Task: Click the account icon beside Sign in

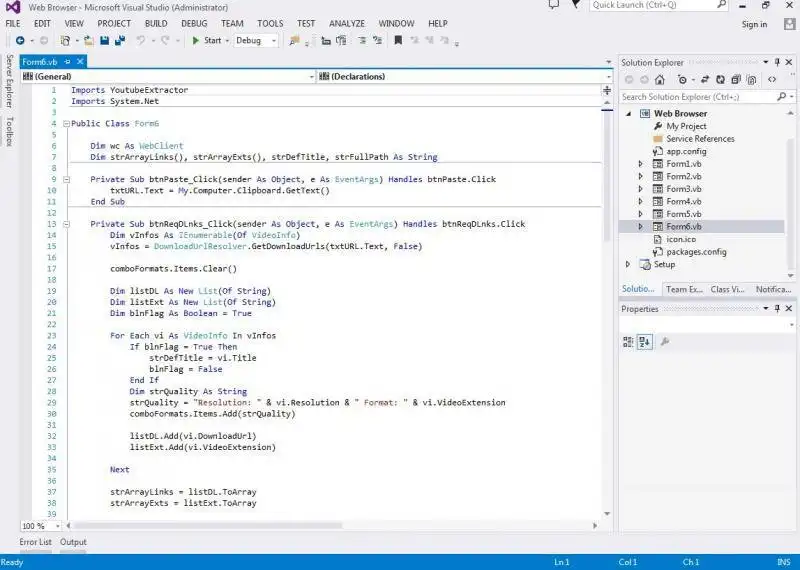Action: tap(790, 24)
